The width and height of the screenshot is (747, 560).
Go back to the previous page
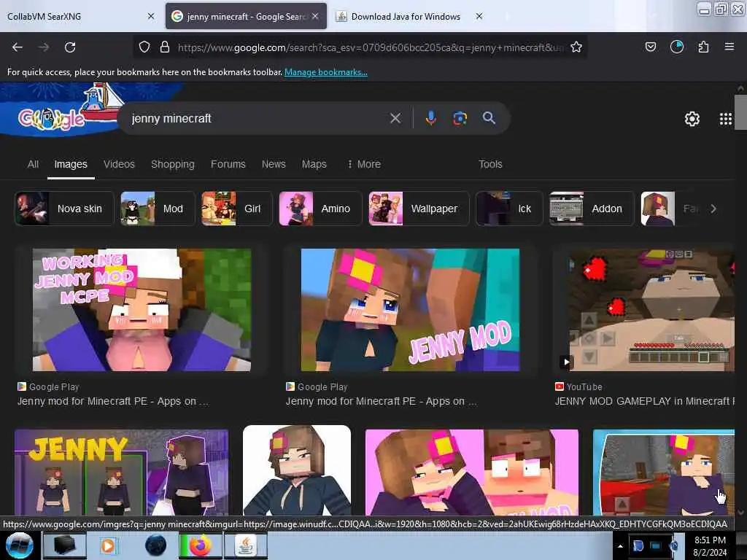[18, 47]
